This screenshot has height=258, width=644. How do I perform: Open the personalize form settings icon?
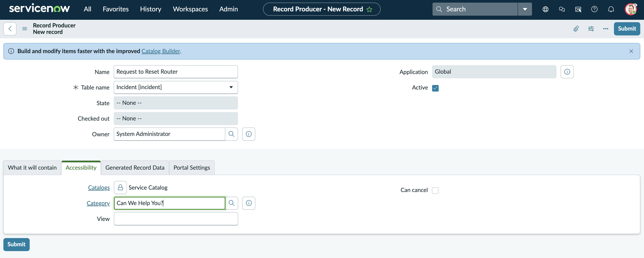click(x=591, y=29)
